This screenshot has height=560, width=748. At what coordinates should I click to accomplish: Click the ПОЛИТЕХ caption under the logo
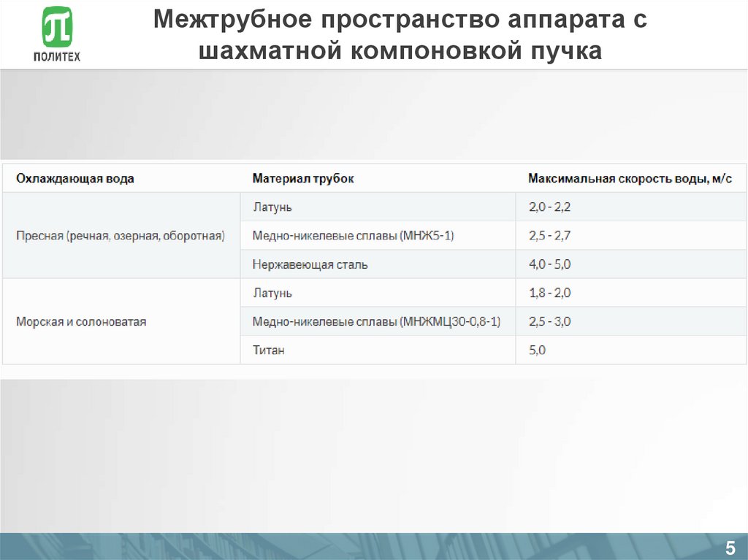coord(57,57)
